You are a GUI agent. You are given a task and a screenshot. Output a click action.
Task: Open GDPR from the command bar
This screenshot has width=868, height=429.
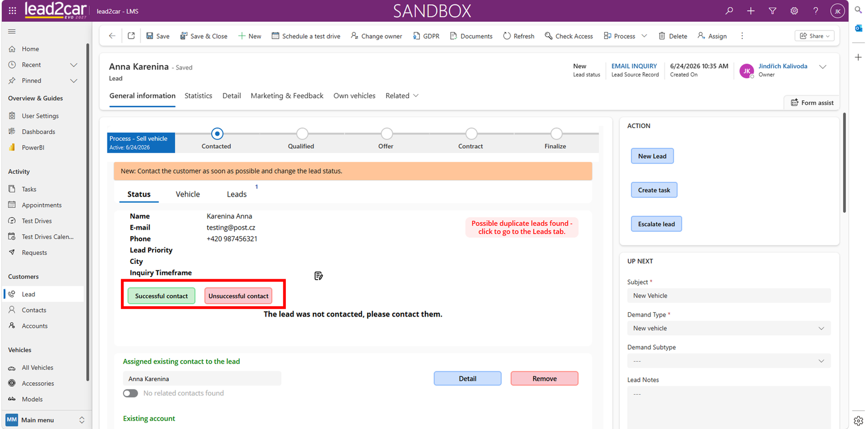tap(426, 36)
